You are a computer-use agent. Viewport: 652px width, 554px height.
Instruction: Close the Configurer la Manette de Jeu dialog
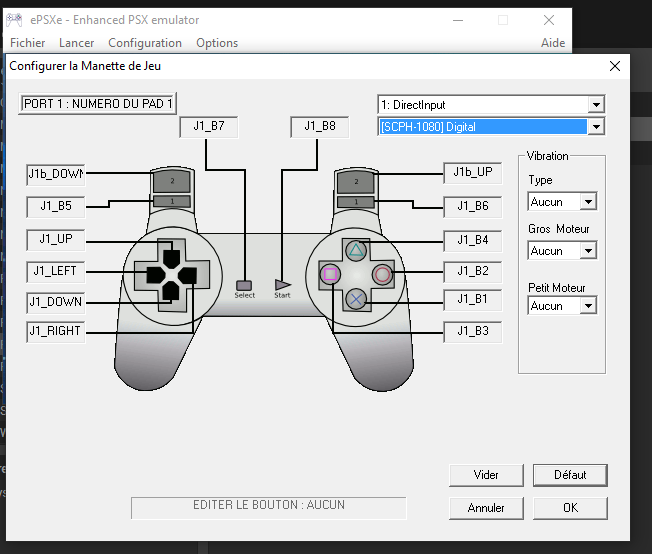pos(615,66)
